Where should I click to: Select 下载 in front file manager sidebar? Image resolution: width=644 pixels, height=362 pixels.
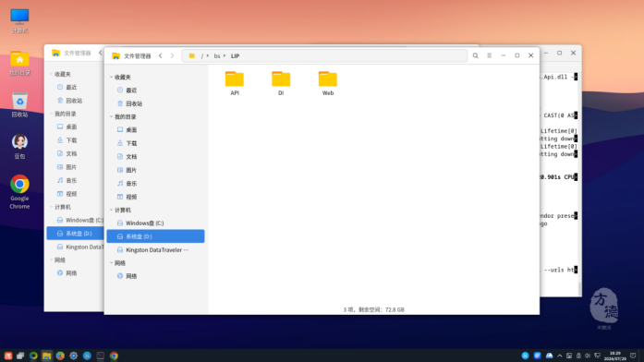155,143
